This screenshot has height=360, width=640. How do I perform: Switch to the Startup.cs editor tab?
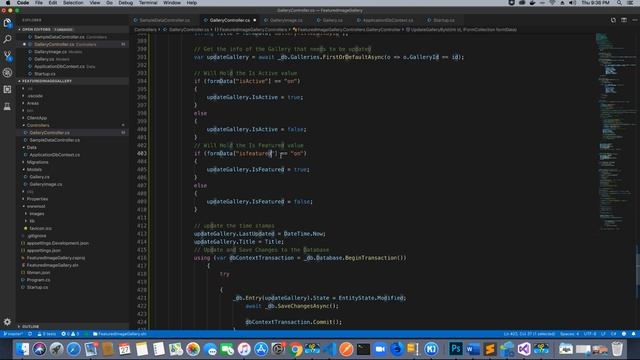tap(443, 20)
